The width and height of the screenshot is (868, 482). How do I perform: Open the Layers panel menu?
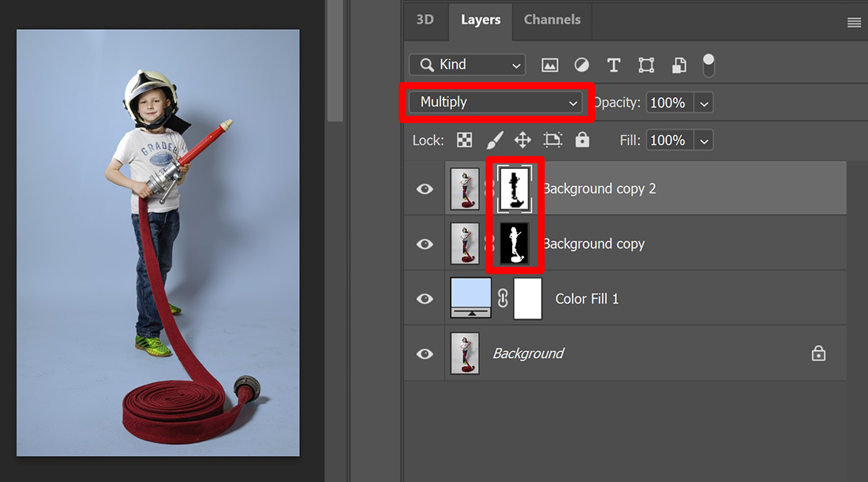[x=854, y=21]
